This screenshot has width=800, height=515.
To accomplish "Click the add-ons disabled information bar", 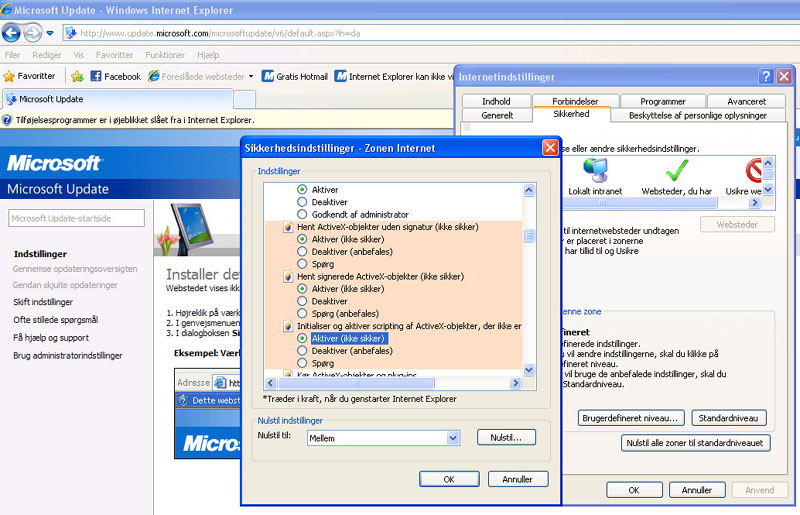I will pyautogui.click(x=227, y=120).
